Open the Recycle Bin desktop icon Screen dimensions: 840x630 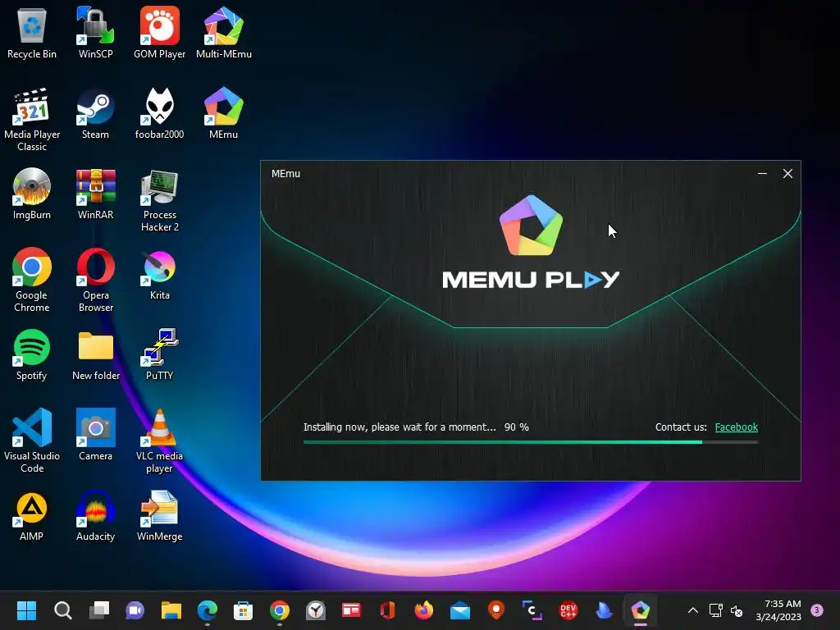pyautogui.click(x=32, y=32)
